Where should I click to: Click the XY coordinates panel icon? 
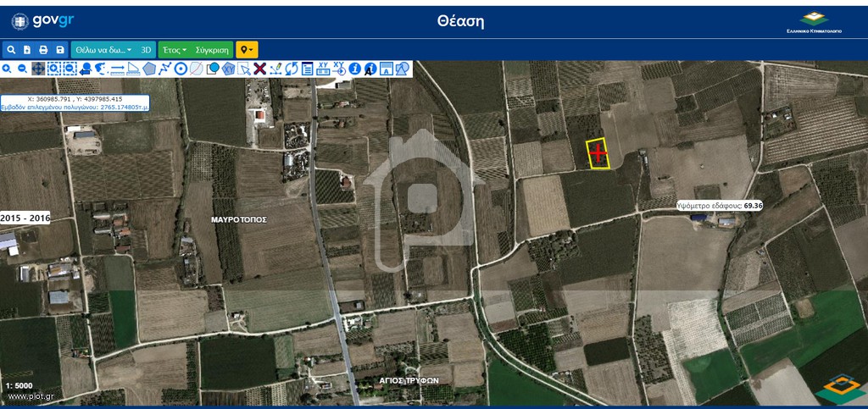323,69
